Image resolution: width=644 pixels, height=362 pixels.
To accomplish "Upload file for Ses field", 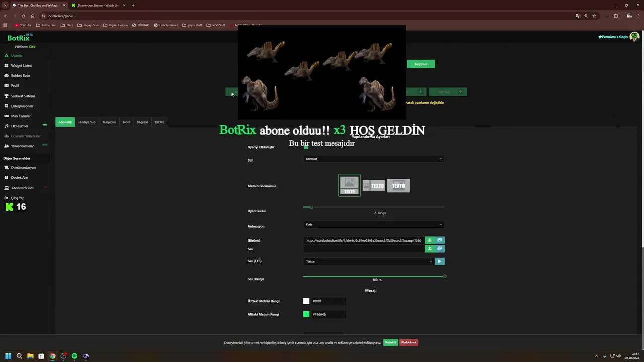I will tap(430, 249).
